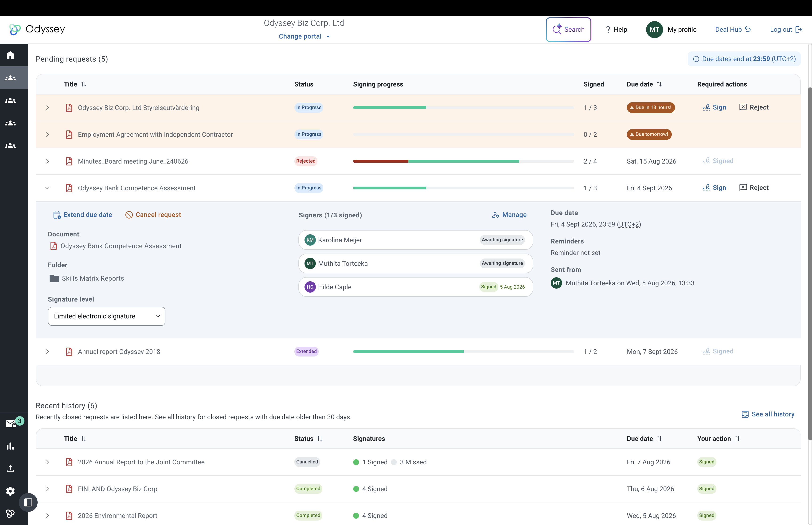Open the Signature level dropdown
Viewport: 812px width, 525px height.
pyautogui.click(x=106, y=316)
